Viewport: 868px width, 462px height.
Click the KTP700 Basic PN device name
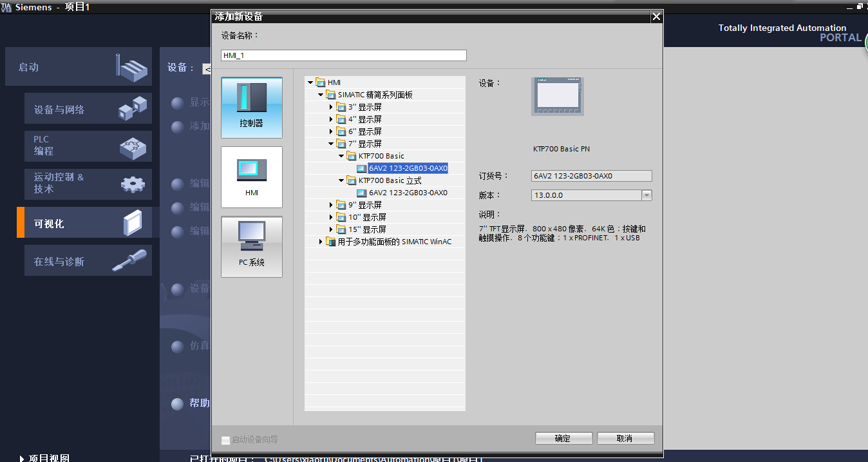pos(561,149)
